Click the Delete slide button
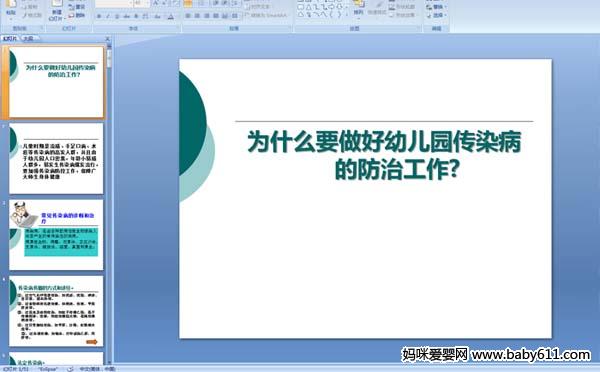 (x=77, y=15)
